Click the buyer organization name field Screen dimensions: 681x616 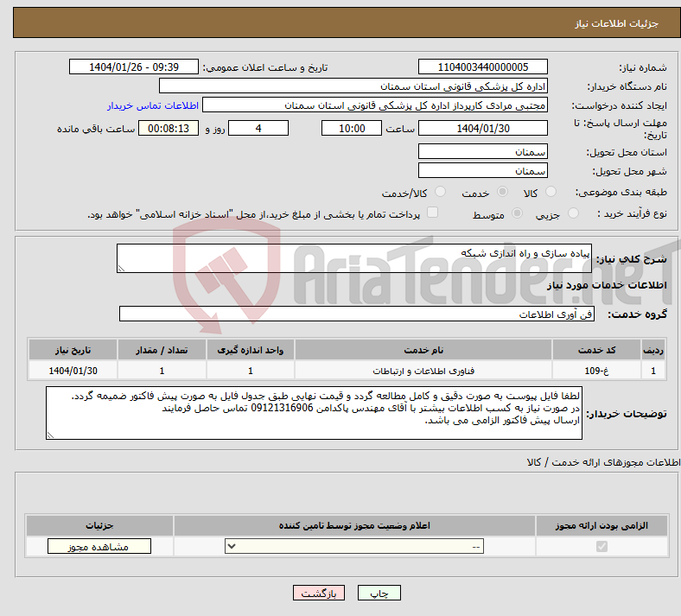[353, 86]
